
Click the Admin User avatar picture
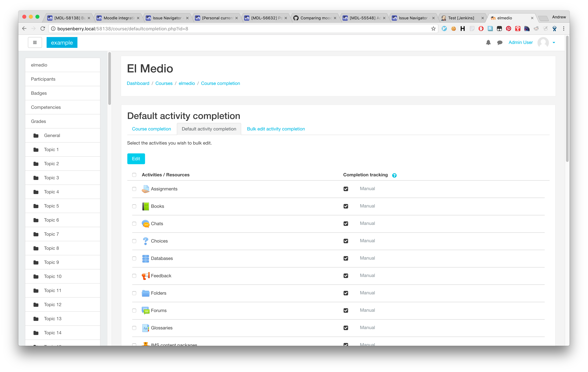543,42
